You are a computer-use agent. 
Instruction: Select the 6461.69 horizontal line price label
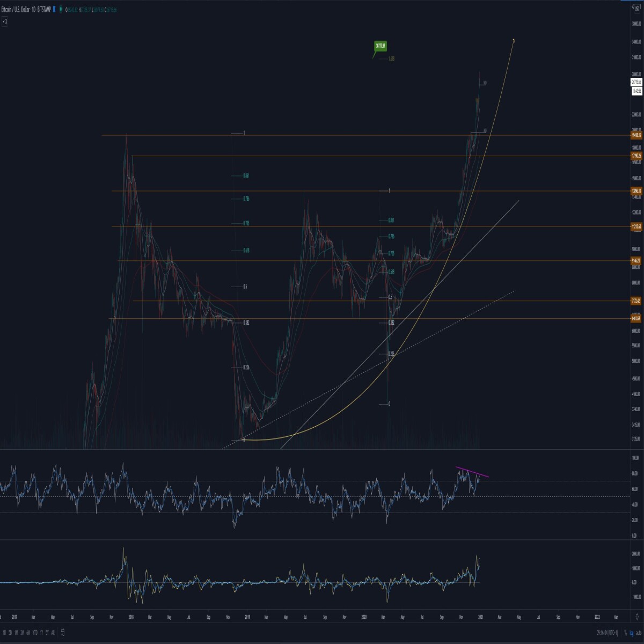click(635, 319)
